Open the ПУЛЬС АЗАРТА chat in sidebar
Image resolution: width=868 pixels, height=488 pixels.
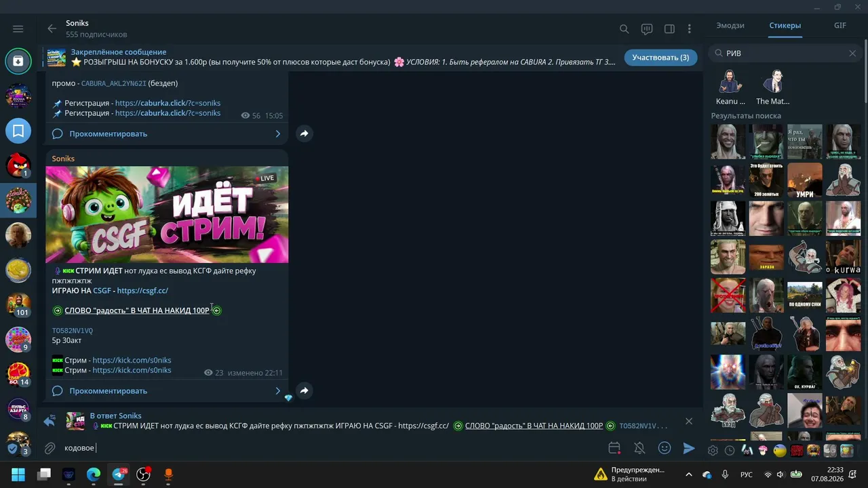click(18, 409)
